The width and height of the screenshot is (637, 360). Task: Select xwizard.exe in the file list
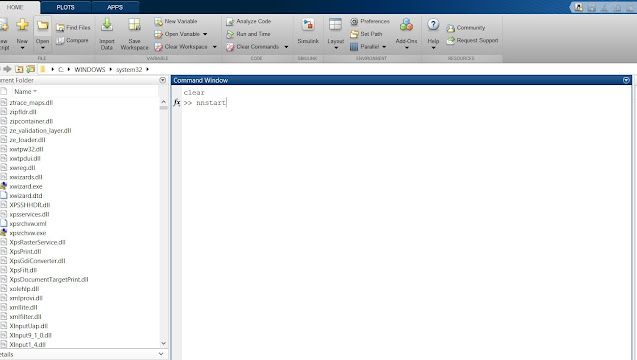(x=26, y=186)
